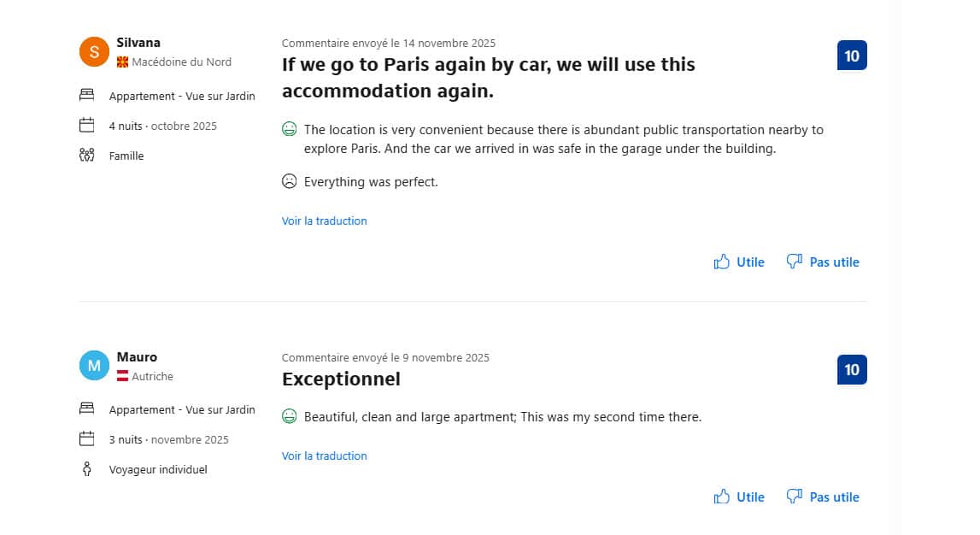980x535 pixels.
Task: Click sad face icon in Silvana's review
Action: pyautogui.click(x=290, y=181)
